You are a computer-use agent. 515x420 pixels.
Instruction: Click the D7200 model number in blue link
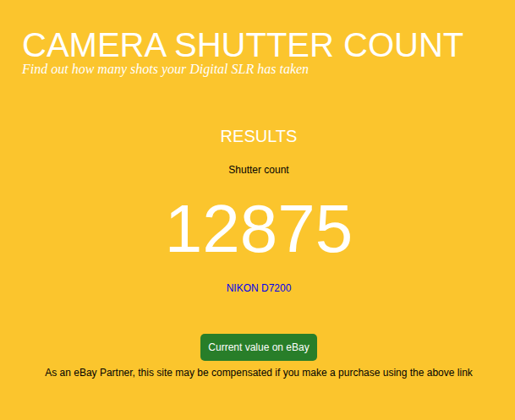click(x=277, y=288)
